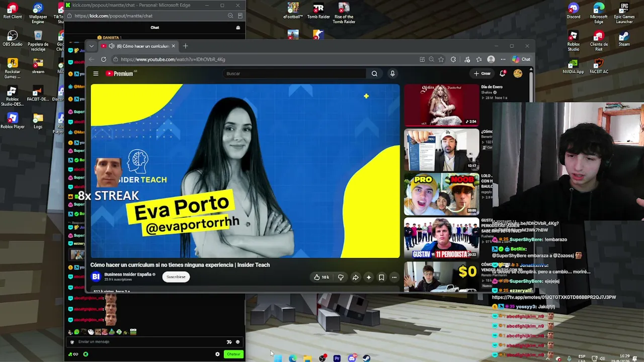This screenshot has width=644, height=362.
Task: Open Edge settings and more menu
Action: pos(503,59)
